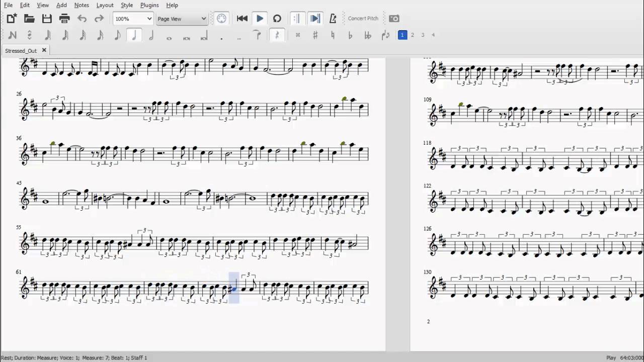Image resolution: width=644 pixels, height=362 pixels.
Task: Open the Plugins menu
Action: 149,5
